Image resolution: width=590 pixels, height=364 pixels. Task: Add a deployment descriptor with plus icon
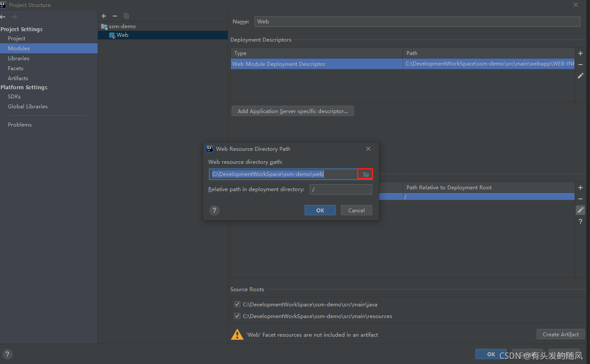(580, 53)
